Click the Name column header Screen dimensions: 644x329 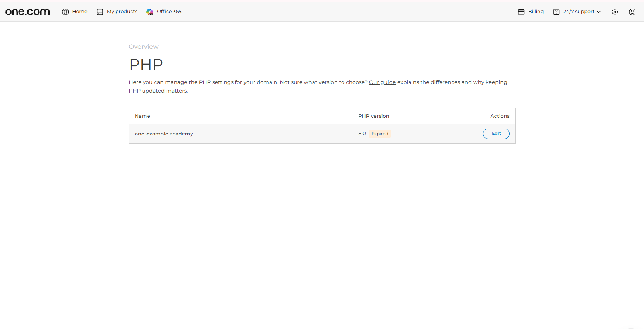(x=143, y=116)
